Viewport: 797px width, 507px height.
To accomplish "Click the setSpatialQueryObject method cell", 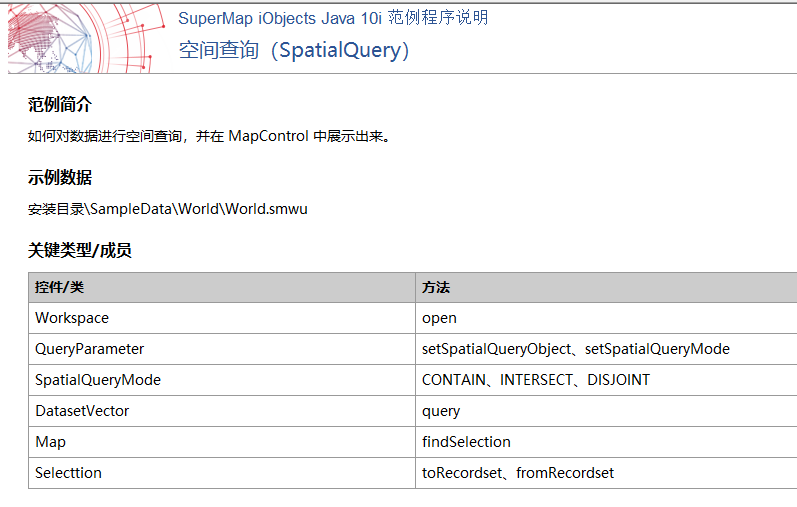I will click(606, 349).
